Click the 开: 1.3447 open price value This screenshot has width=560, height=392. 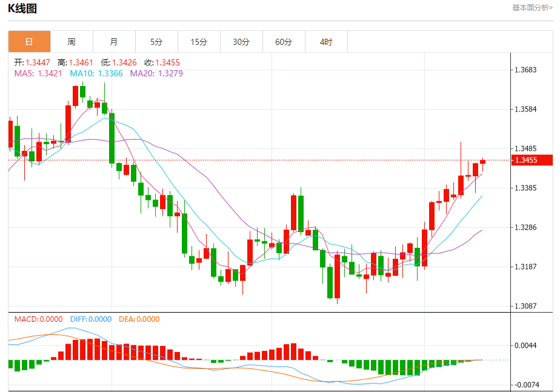(x=32, y=63)
